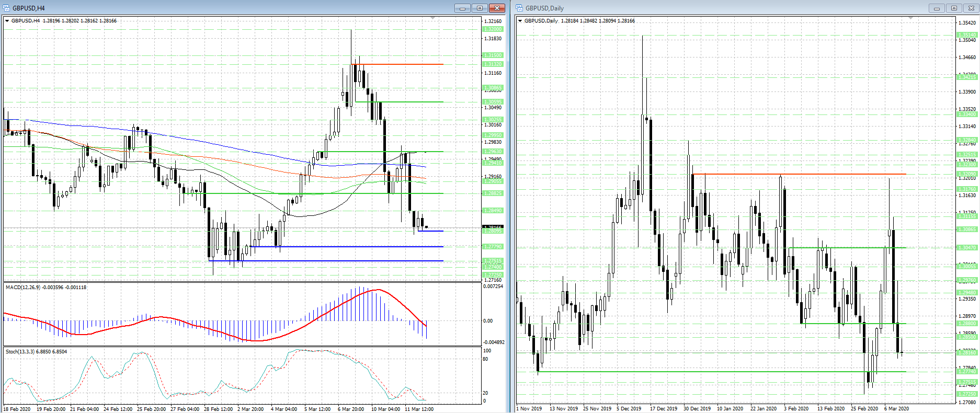Click the GBPUSD,H4 chart window icon

7,8
